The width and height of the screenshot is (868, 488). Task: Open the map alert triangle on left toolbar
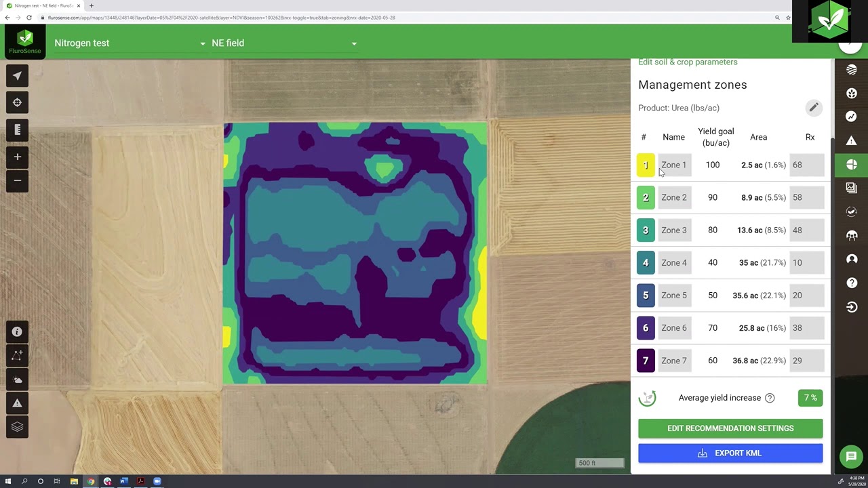point(17,403)
